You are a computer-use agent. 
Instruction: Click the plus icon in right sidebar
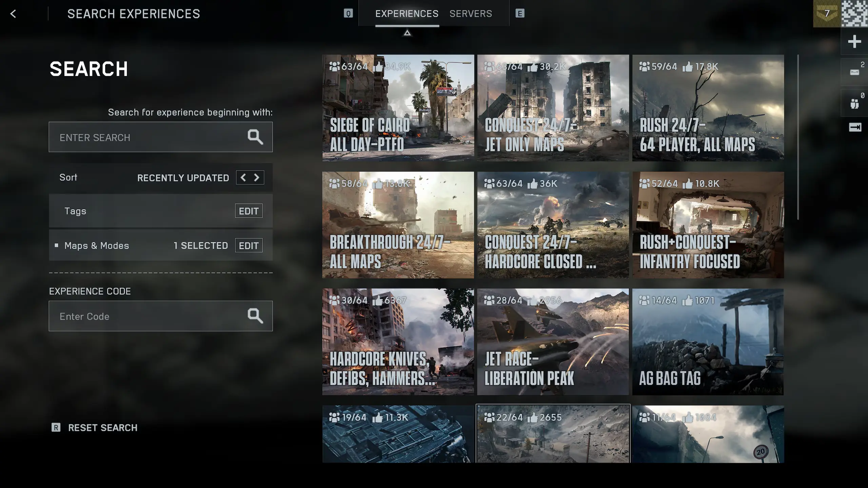pyautogui.click(x=854, y=42)
